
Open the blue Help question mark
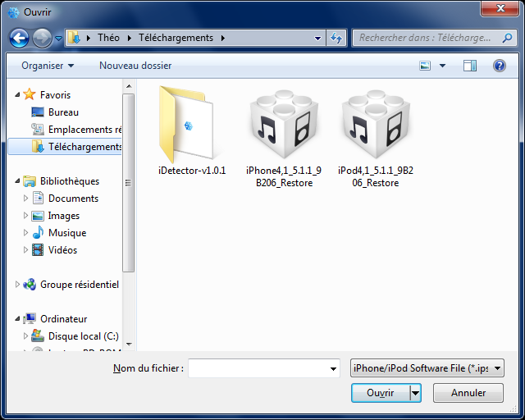pyautogui.click(x=500, y=66)
